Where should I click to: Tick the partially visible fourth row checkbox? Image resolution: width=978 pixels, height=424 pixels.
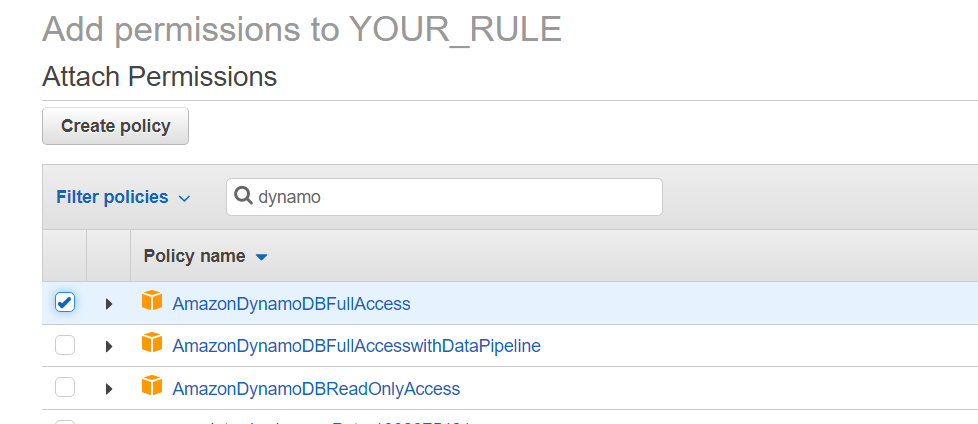pyautogui.click(x=65, y=421)
